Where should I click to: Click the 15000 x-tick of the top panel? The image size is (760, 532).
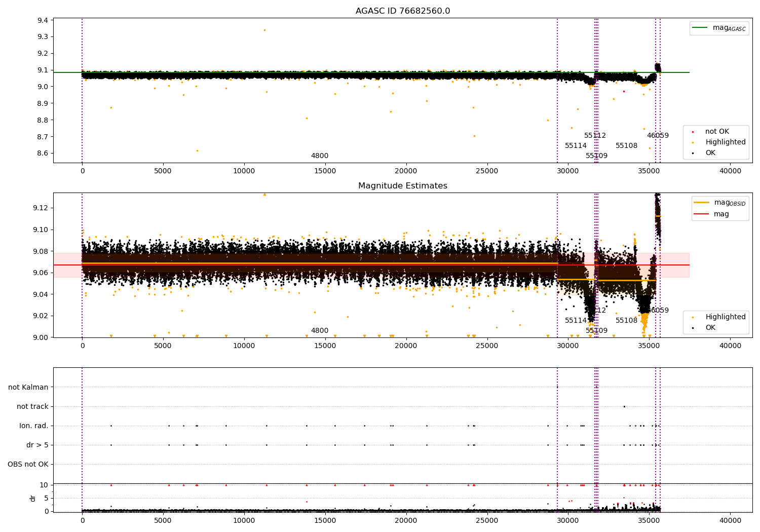(x=325, y=171)
